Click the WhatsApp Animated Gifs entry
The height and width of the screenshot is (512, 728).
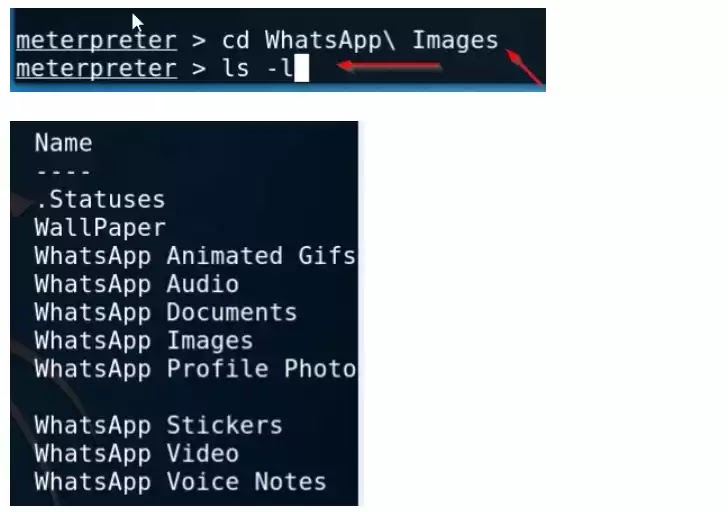point(195,256)
